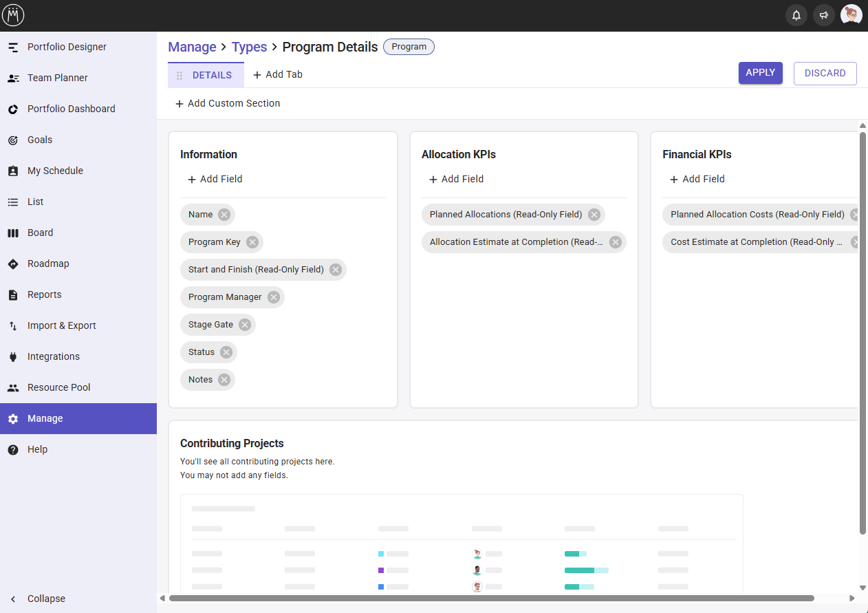Screen dimensions: 868x613
Task: Open the user avatar profile menu
Action: pos(851,15)
